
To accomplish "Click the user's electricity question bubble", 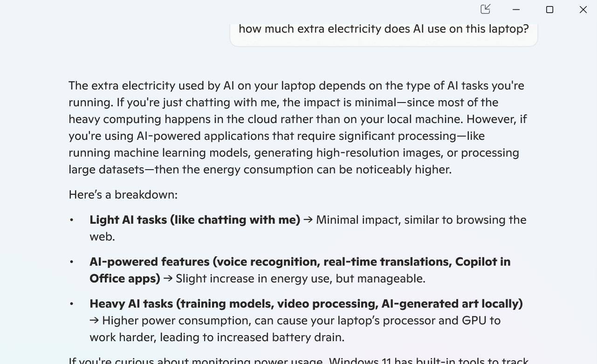I will [383, 29].
